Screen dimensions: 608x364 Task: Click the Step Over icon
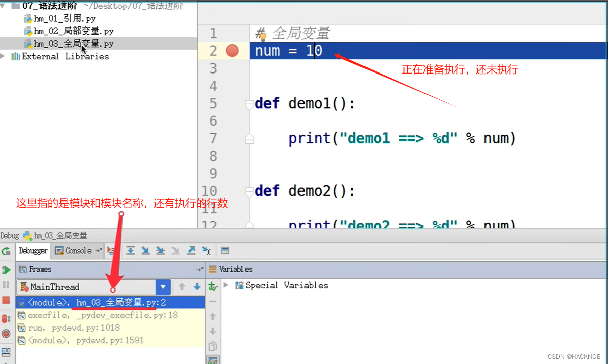click(131, 250)
